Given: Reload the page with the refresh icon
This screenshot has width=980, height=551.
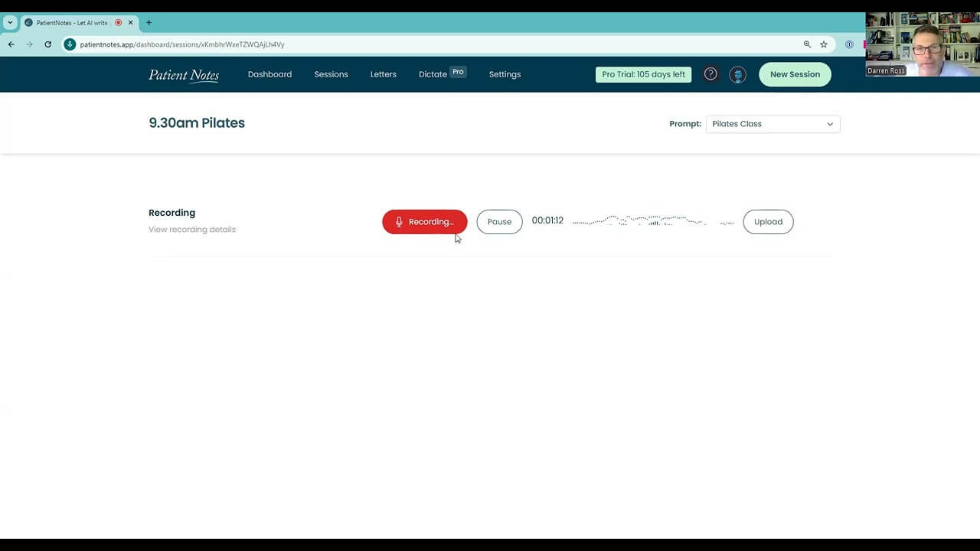Looking at the screenshot, I should point(47,44).
